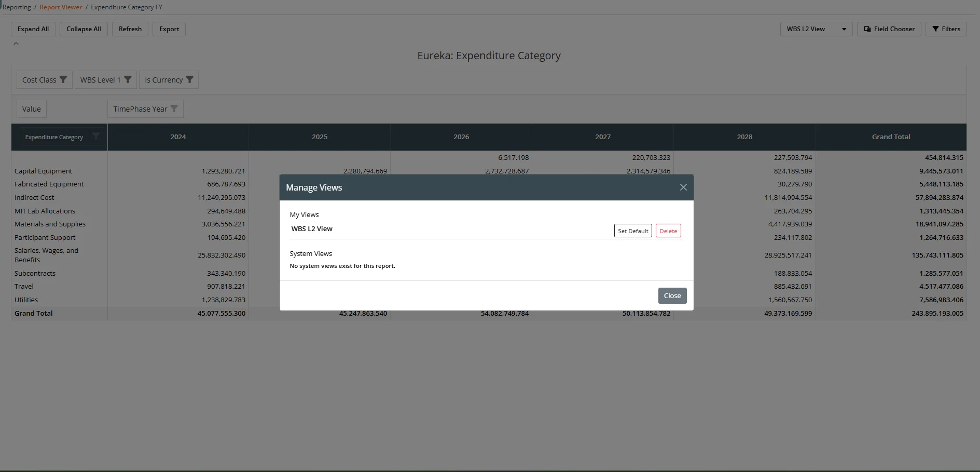The width and height of the screenshot is (980, 472).
Task: Select the Indirect Cost row label
Action: click(34, 197)
